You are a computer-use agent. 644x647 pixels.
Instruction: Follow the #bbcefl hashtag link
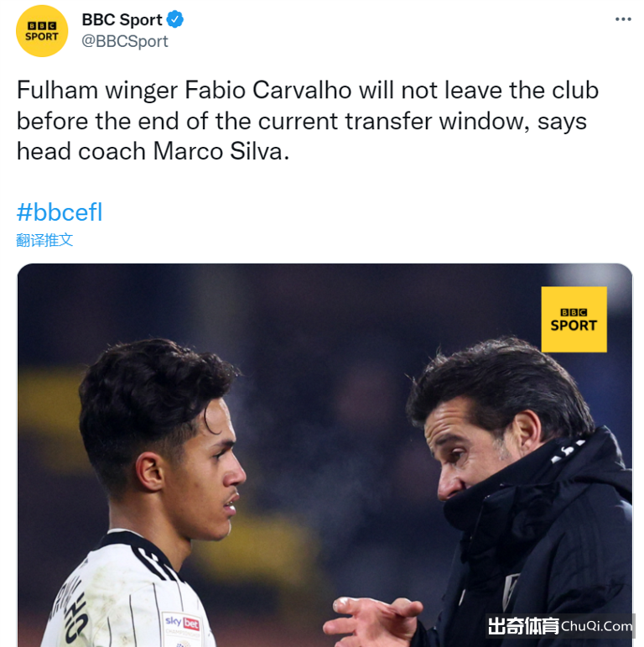[60, 212]
